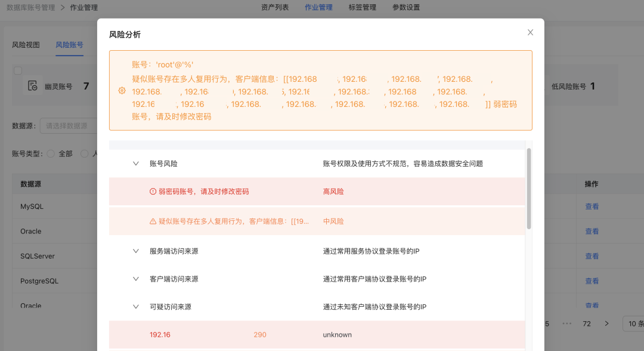644x351 pixels.
Task: Open the 请选择数据源 dropdown
Action: 68,126
